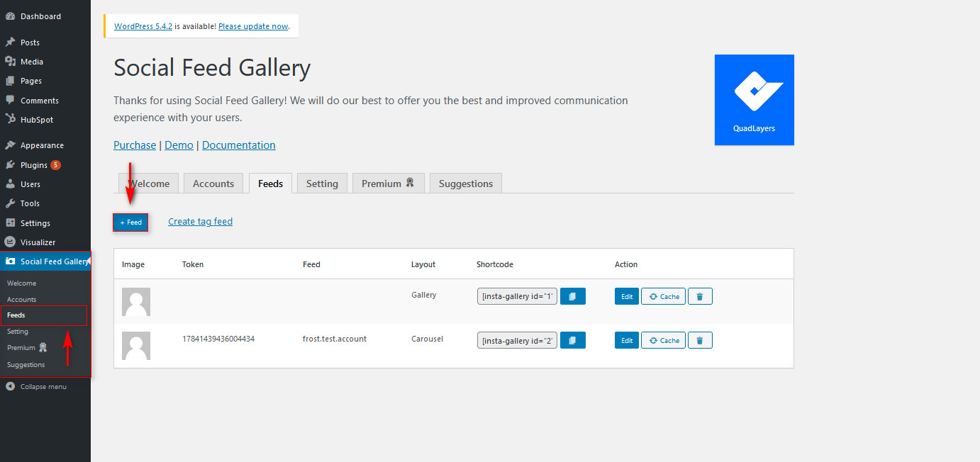This screenshot has height=462, width=980.
Task: Delete the Gallery layout feed
Action: pyautogui.click(x=700, y=296)
